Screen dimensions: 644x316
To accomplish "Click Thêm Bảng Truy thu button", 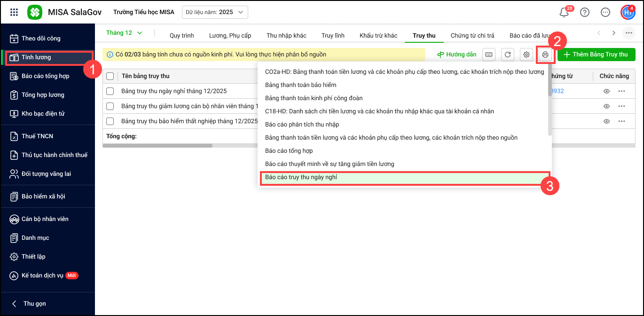I will (x=596, y=55).
